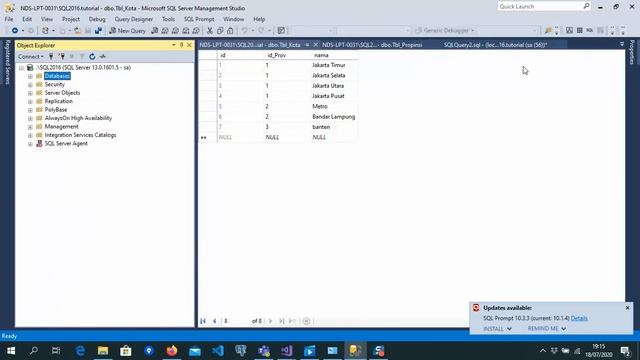This screenshot has height=360, width=640.
Task: Collapse the SQL2016 server node
Action: (22, 68)
